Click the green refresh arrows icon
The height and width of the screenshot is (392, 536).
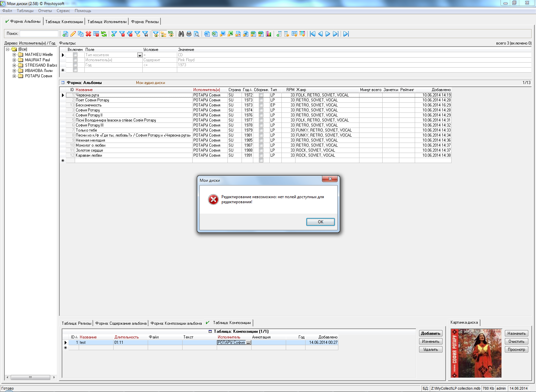[104, 34]
